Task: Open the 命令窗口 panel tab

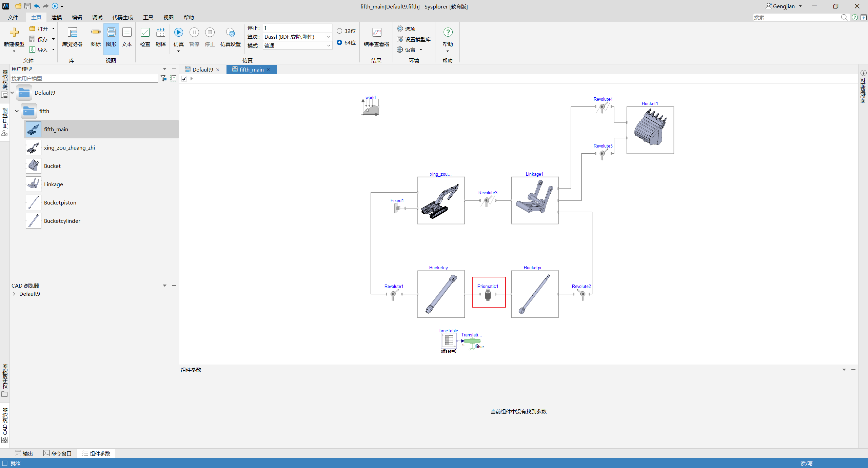Action: [58, 453]
